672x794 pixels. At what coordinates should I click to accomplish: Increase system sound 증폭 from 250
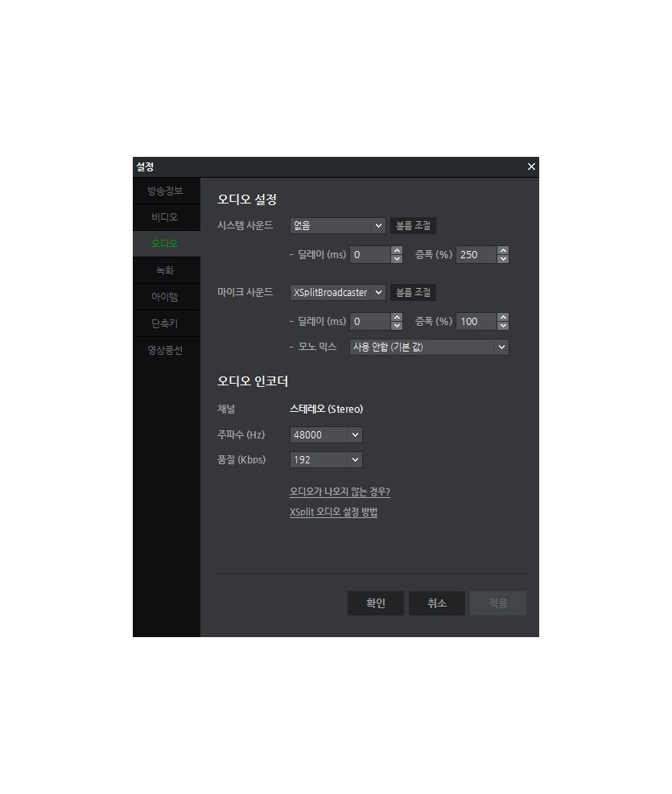click(x=503, y=251)
